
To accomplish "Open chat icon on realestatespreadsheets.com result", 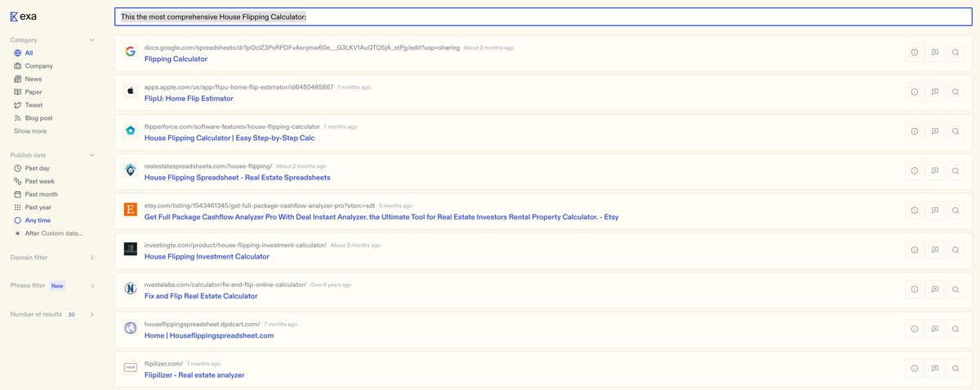I will click(934, 171).
